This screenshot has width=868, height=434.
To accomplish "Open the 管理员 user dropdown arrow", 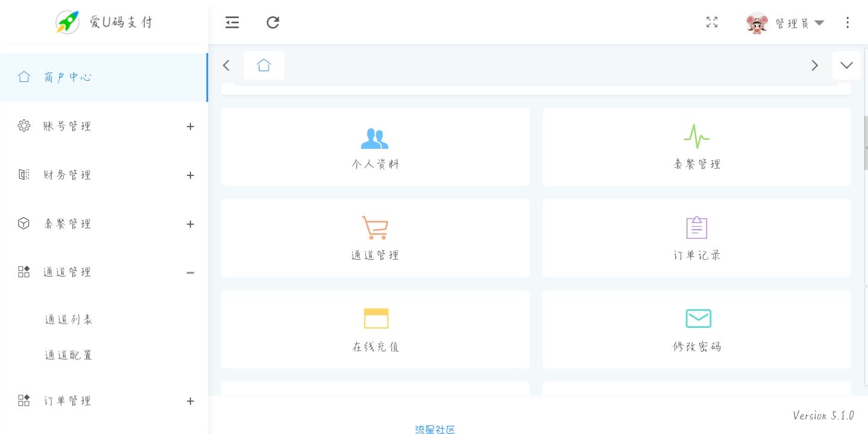I will [x=819, y=23].
